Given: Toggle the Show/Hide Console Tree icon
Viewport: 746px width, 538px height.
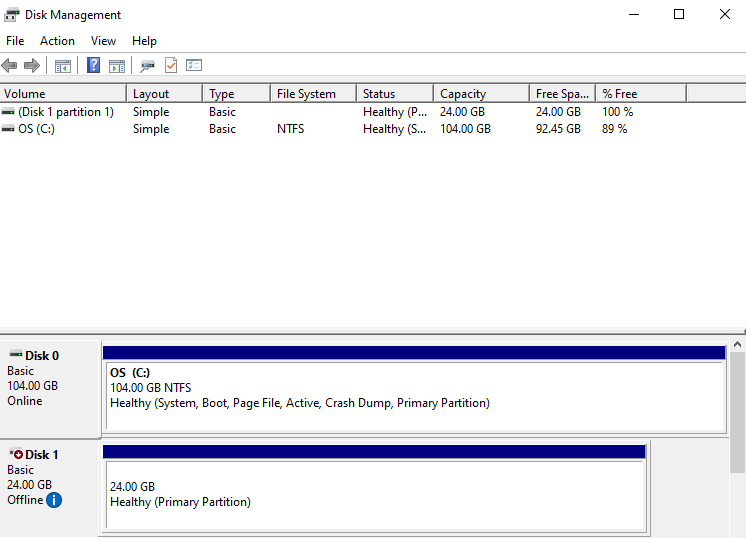Looking at the screenshot, I should point(62,66).
